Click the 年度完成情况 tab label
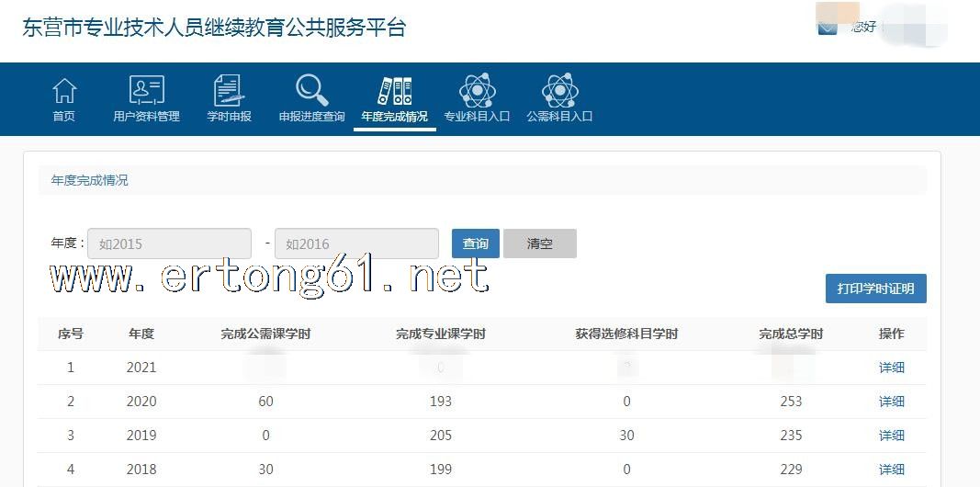 pyautogui.click(x=394, y=117)
